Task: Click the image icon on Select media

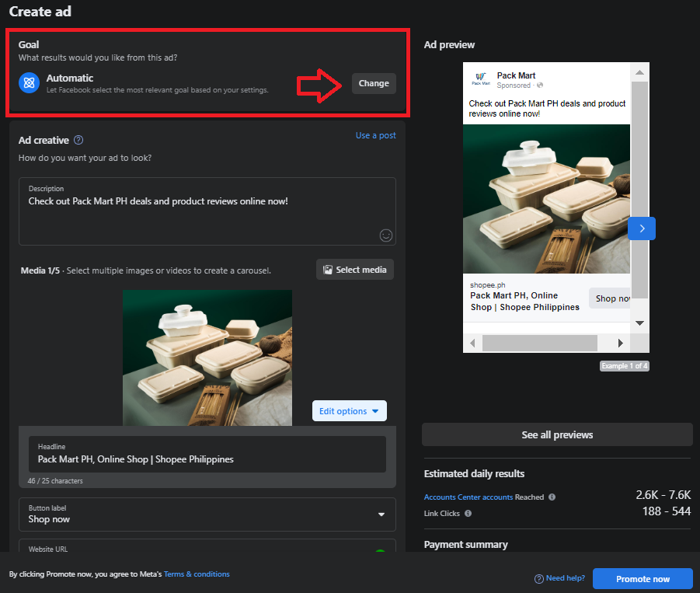Action: click(328, 270)
